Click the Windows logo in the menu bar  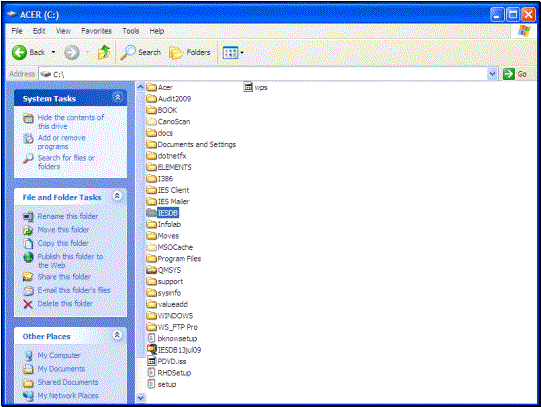click(x=524, y=31)
